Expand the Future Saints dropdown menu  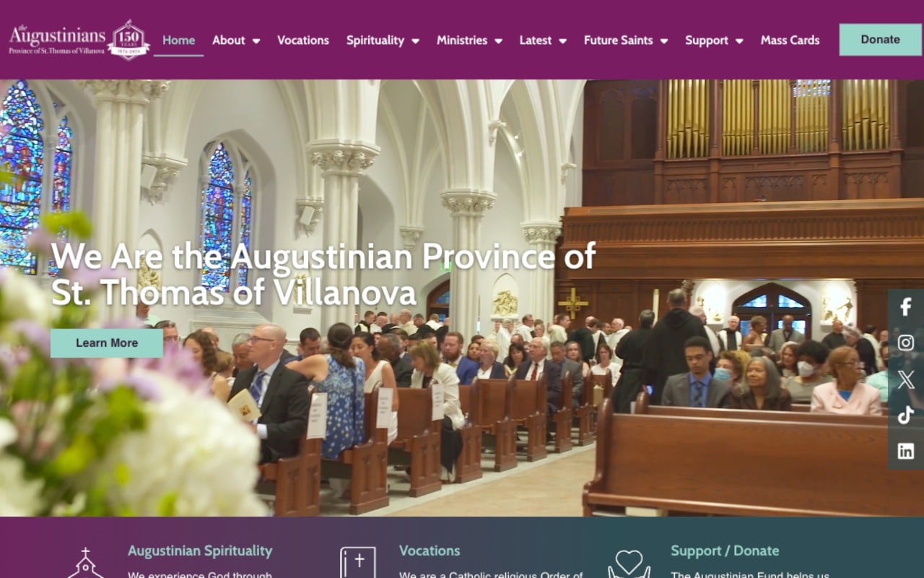pyautogui.click(x=626, y=40)
